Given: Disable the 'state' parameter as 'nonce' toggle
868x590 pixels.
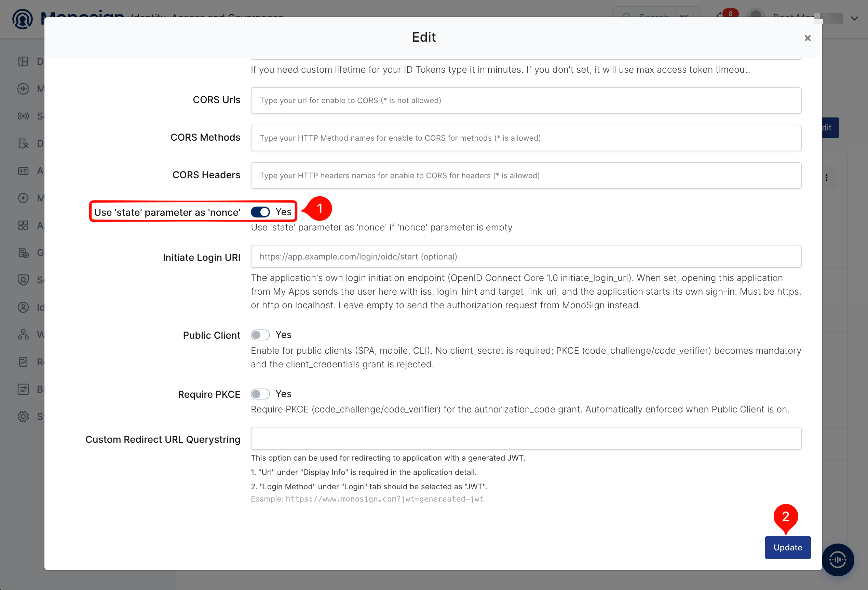Looking at the screenshot, I should [260, 212].
